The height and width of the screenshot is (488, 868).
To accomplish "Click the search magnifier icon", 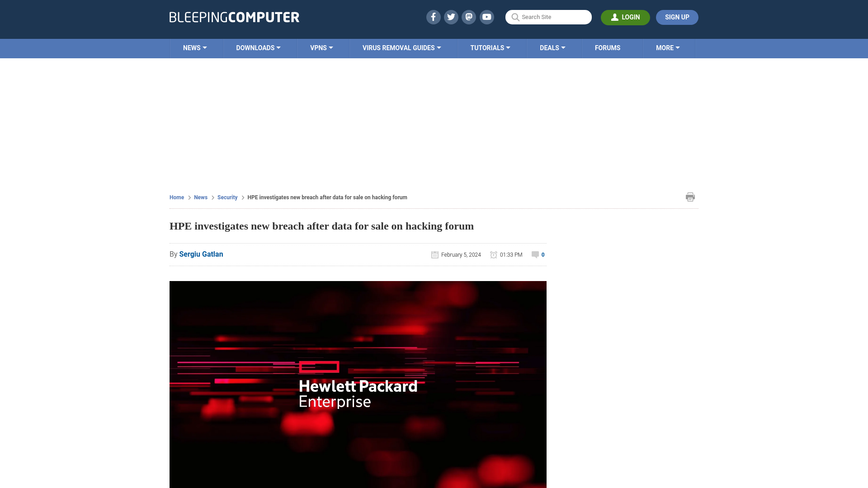I will pos(515,17).
